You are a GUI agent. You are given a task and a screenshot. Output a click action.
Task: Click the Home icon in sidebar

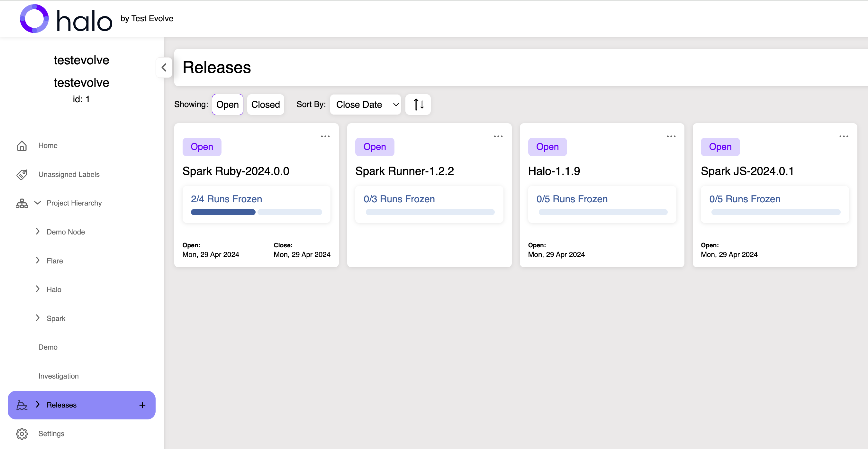coord(22,145)
